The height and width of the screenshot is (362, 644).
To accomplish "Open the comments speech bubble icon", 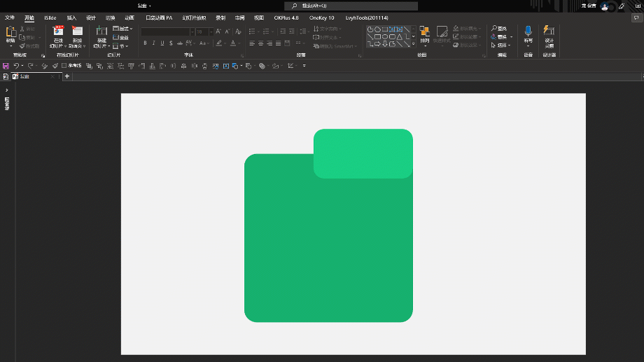I will tap(636, 18).
